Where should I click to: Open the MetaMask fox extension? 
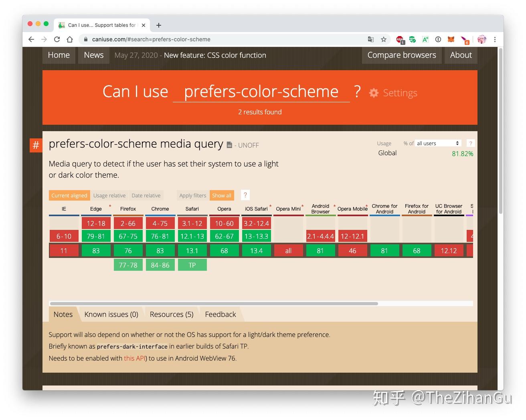click(451, 39)
